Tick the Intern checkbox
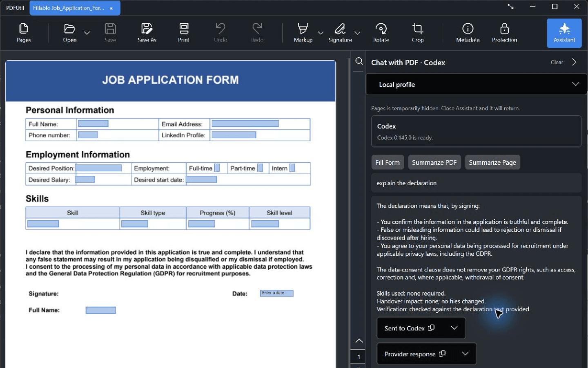 292,168
